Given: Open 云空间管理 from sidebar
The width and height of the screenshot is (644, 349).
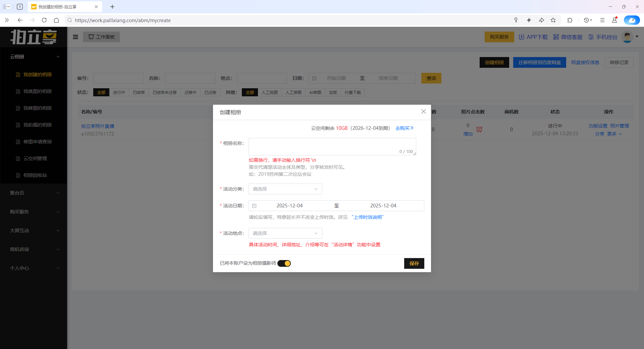Looking at the screenshot, I should pos(35,158).
